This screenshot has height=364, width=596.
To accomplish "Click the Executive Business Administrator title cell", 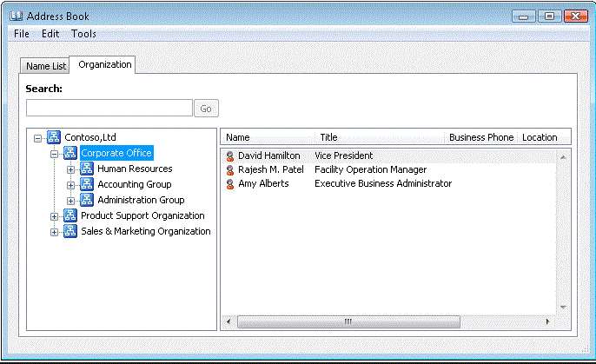I will 383,183.
